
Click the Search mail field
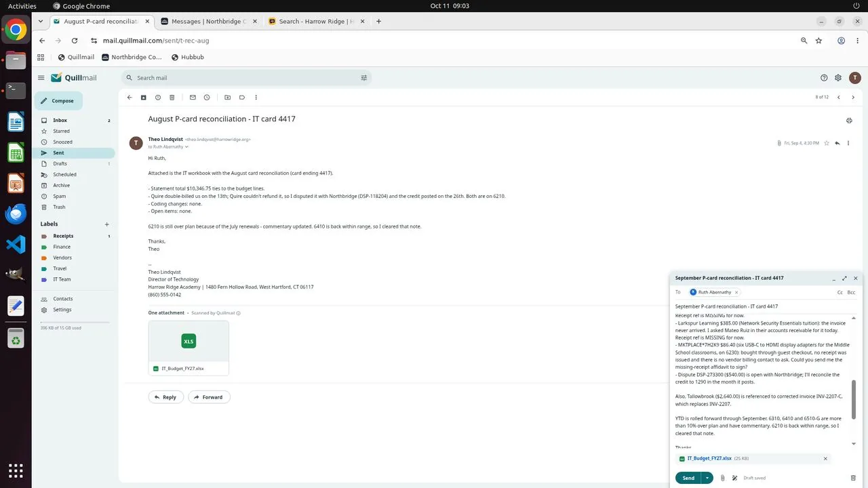(x=246, y=78)
